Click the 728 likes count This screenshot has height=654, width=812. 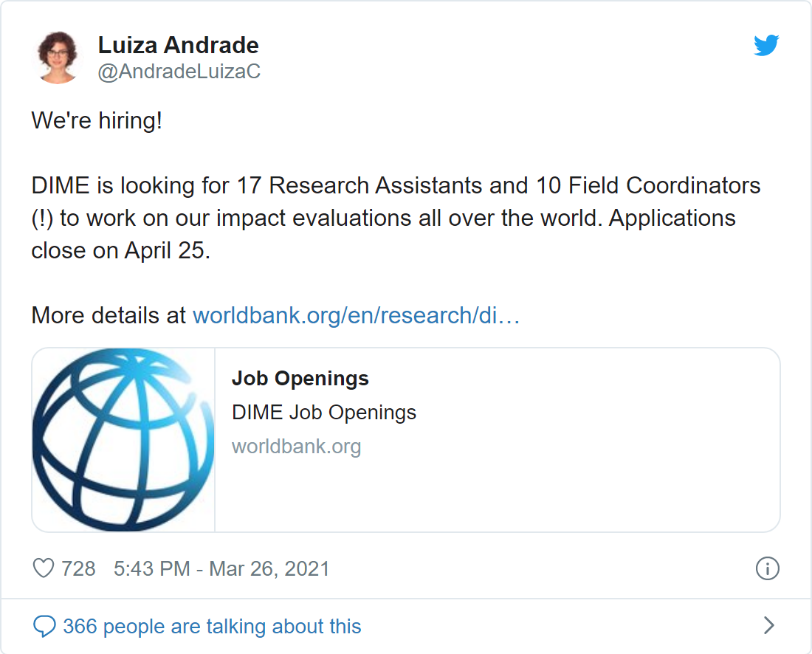[78, 568]
